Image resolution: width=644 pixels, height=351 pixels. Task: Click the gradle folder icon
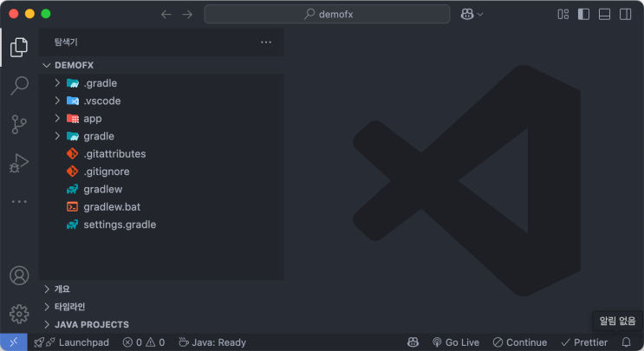73,136
